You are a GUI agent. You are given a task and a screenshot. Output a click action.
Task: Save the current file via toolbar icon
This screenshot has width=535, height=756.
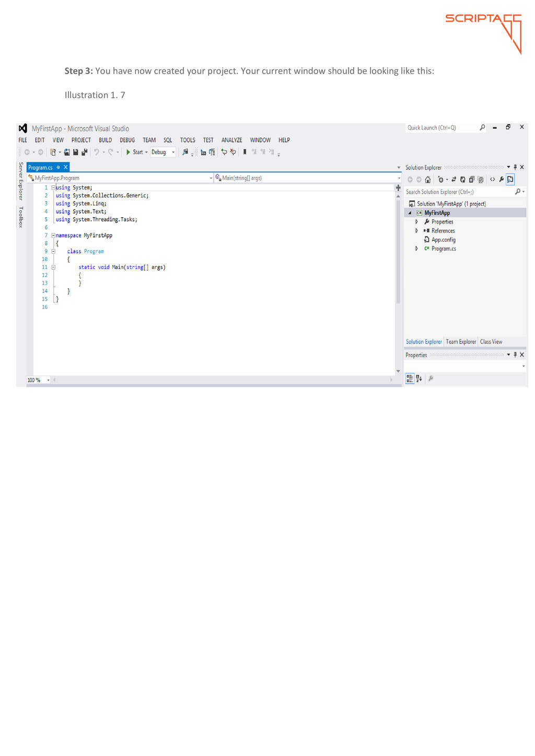click(x=76, y=152)
